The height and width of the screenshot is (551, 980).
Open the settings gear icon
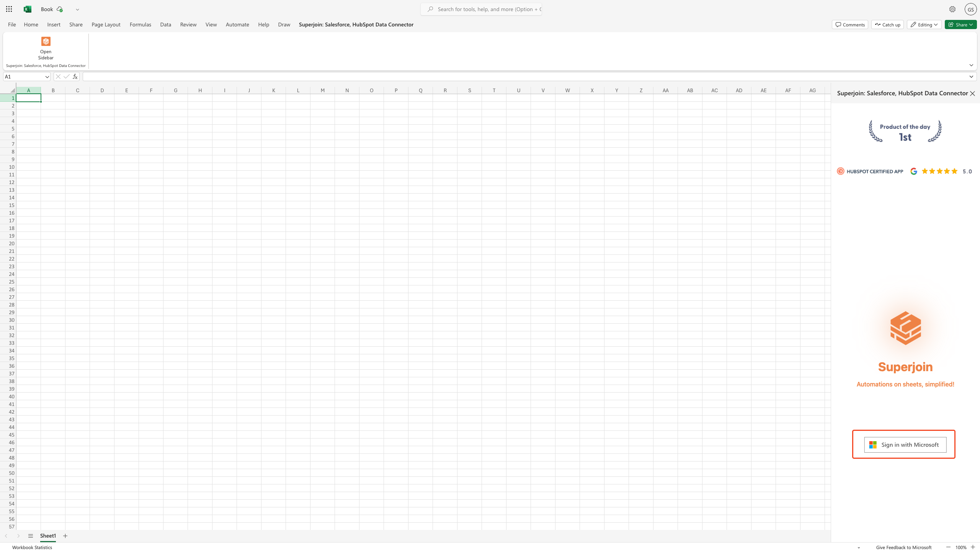(x=952, y=9)
